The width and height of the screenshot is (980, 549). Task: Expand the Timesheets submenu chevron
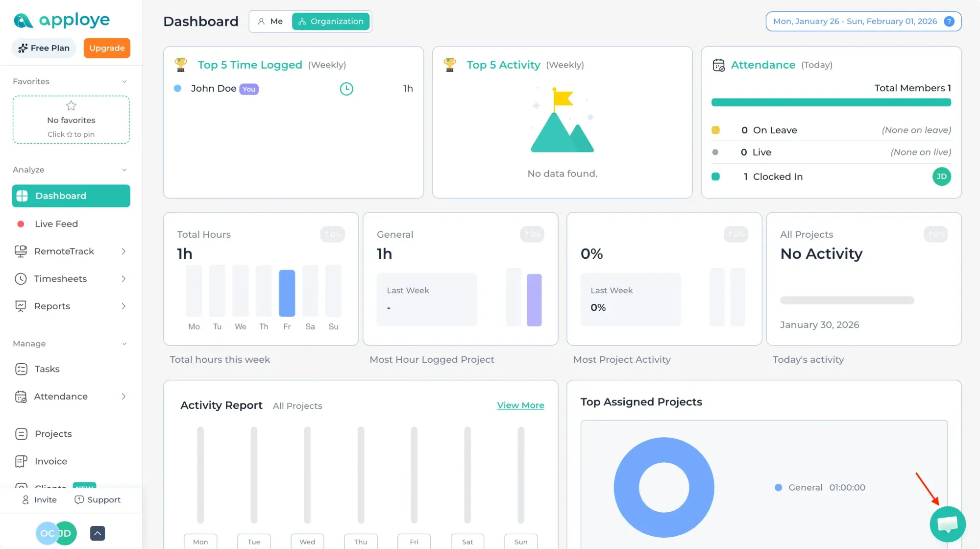coord(123,279)
